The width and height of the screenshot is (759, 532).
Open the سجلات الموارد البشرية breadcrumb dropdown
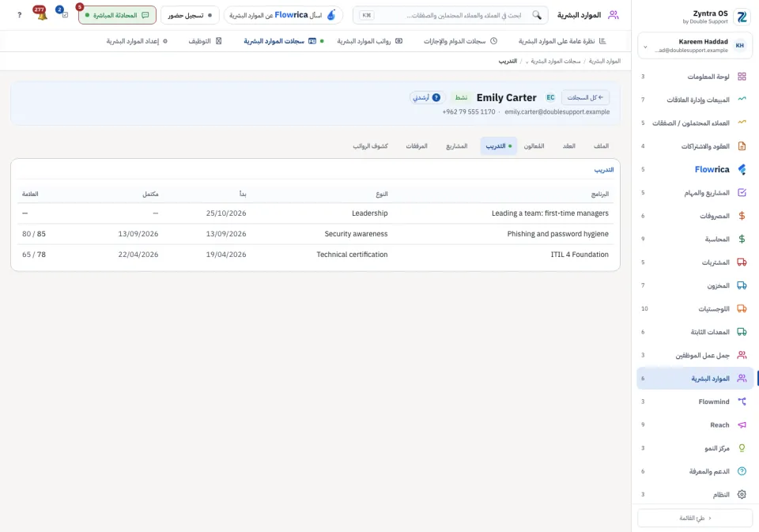pos(553,62)
